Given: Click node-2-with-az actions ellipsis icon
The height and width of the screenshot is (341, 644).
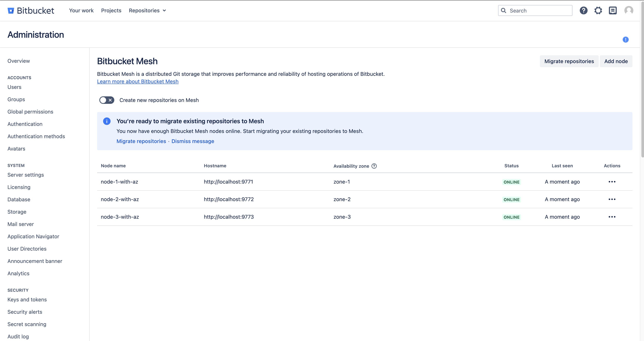Looking at the screenshot, I should [x=612, y=199].
